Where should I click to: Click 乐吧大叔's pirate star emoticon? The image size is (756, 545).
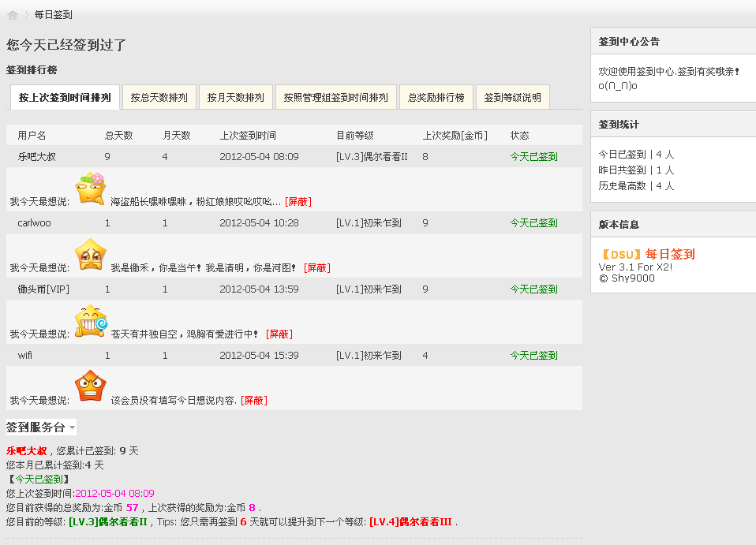click(91, 189)
